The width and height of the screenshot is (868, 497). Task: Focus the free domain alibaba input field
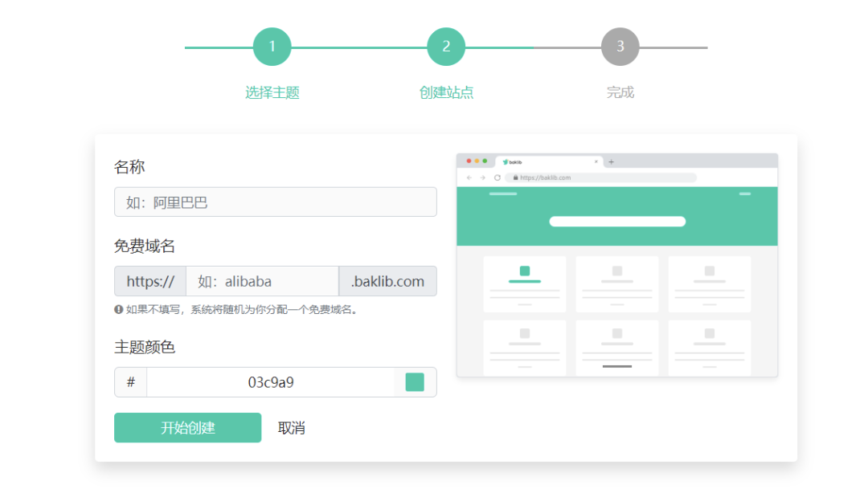262,281
